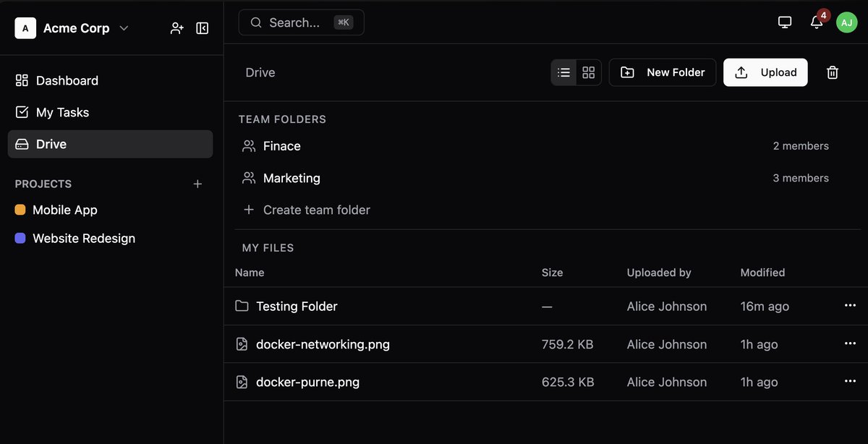Click the orange Mobile App color dot
Image resolution: width=868 pixels, height=444 pixels.
(20, 210)
